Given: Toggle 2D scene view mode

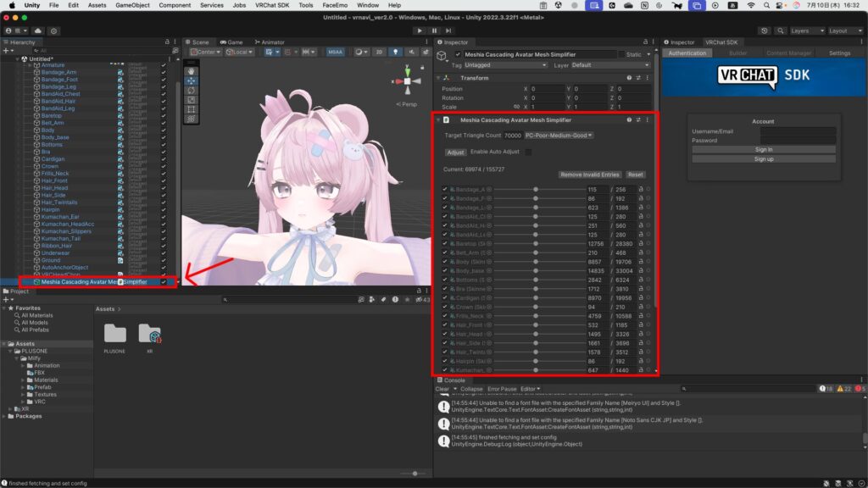Looking at the screenshot, I should pos(379,53).
